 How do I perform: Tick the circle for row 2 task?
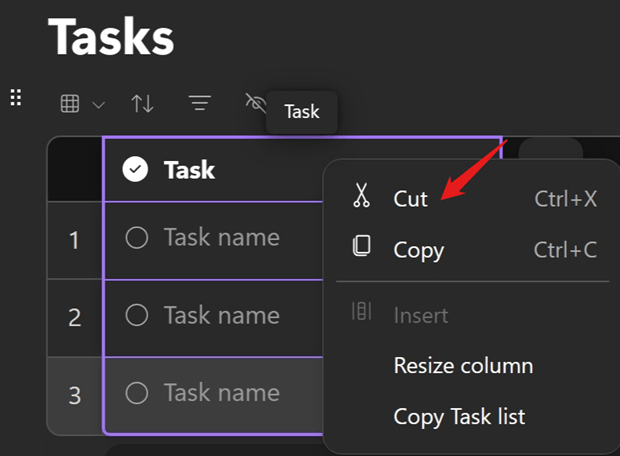137,315
